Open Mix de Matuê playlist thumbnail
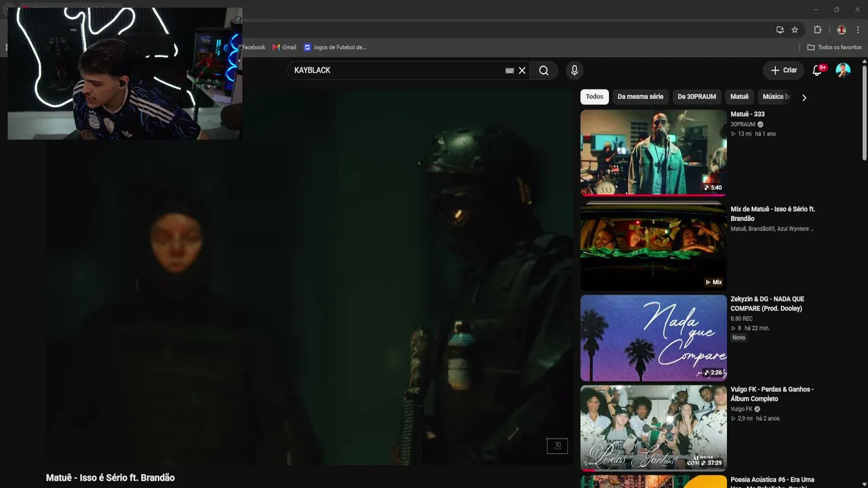The height and width of the screenshot is (488, 868). [653, 245]
